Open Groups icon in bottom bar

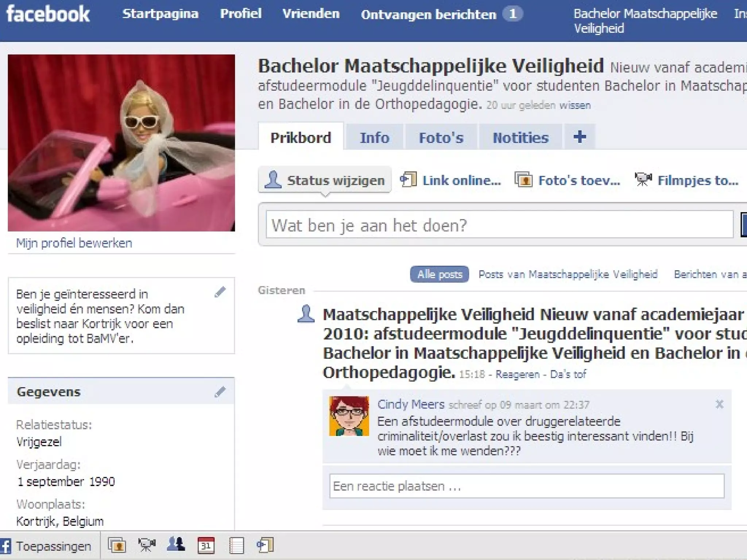176,545
